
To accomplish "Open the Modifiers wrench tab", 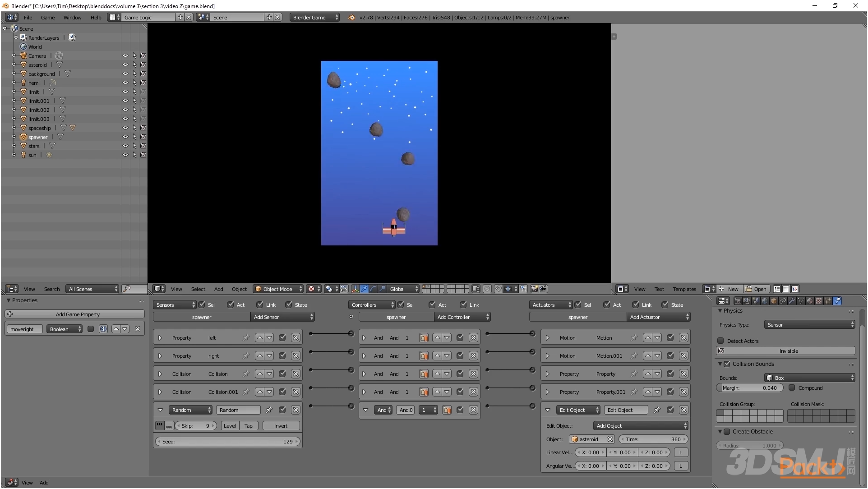I will pos(792,301).
